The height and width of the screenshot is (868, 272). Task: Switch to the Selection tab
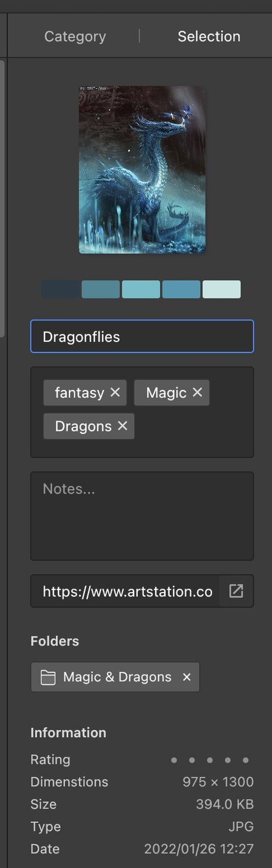pyautogui.click(x=209, y=36)
